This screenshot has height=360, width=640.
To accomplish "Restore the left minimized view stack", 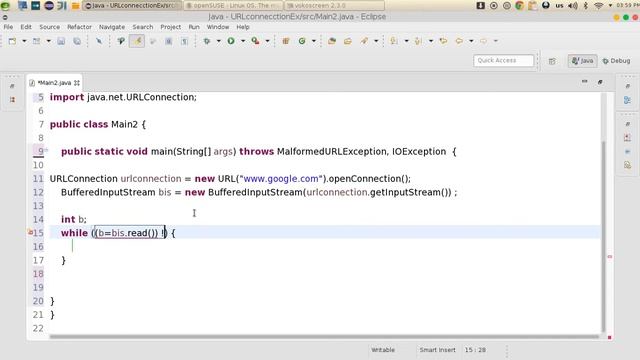I will [x=12, y=86].
